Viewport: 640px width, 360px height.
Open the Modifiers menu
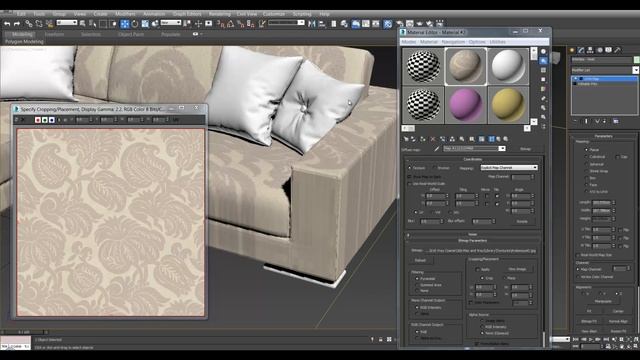tap(125, 14)
